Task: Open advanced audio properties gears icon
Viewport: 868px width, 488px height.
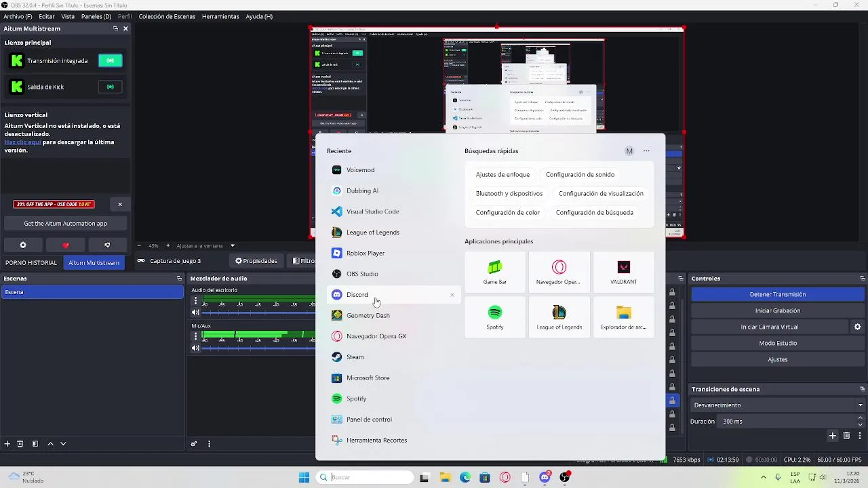Action: click(x=194, y=444)
